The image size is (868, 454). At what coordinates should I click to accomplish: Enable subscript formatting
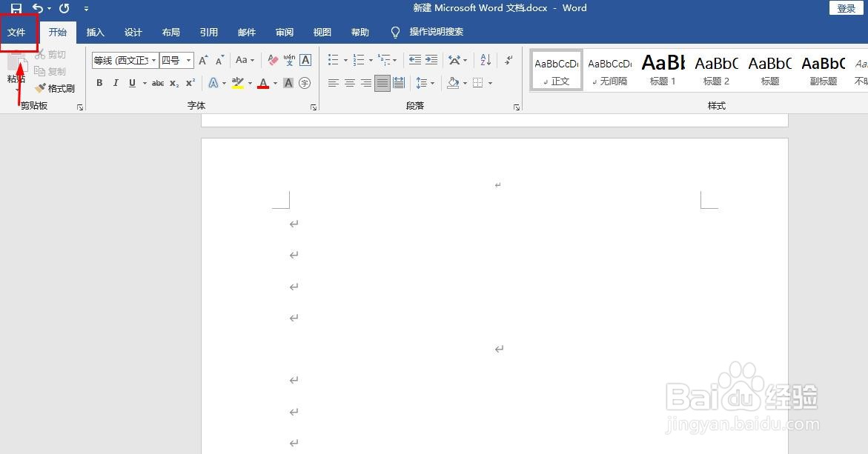(173, 83)
